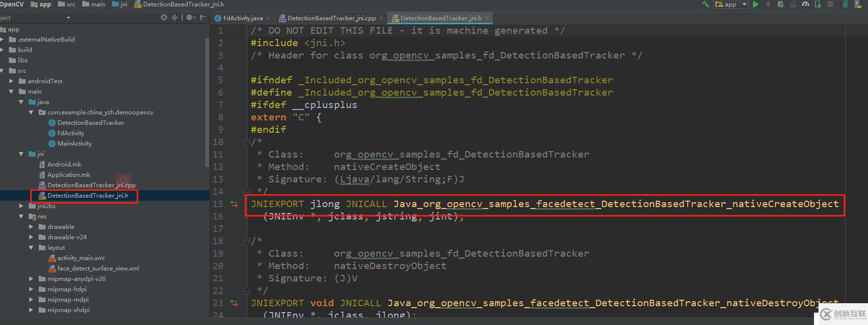This screenshot has height=325, width=868.
Task: Select the app breadcrumb in navigation bar
Action: 41,4
